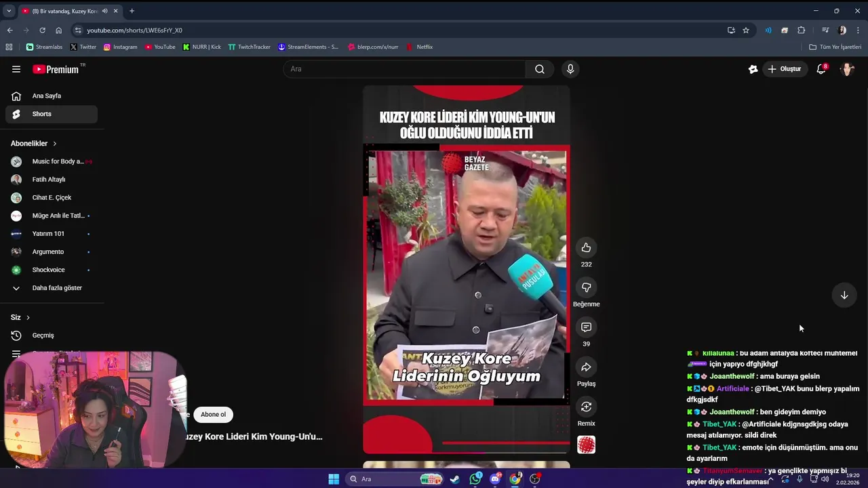Open Steam from taskbar
Image resolution: width=868 pixels, height=488 pixels.
point(454,479)
